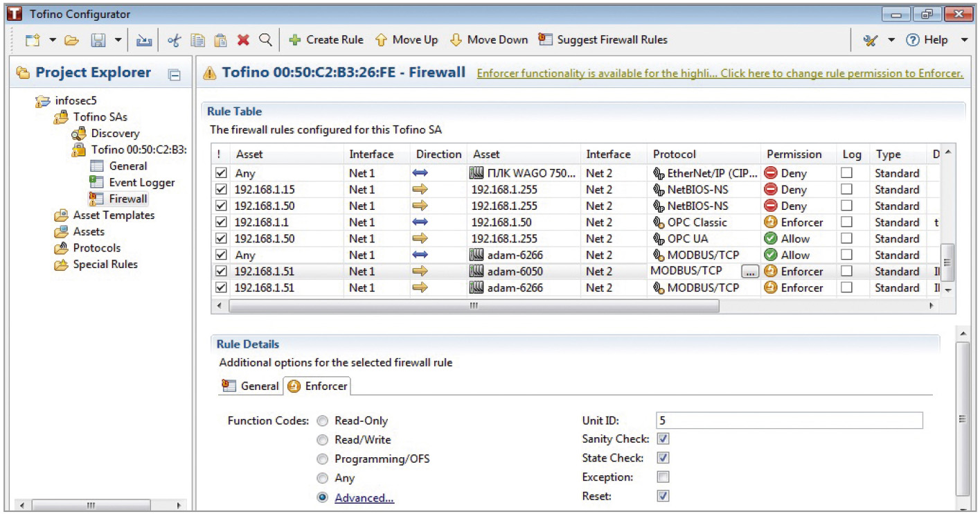Open dropdown arrow after Help
The width and height of the screenshot is (980, 514).
click(x=964, y=40)
